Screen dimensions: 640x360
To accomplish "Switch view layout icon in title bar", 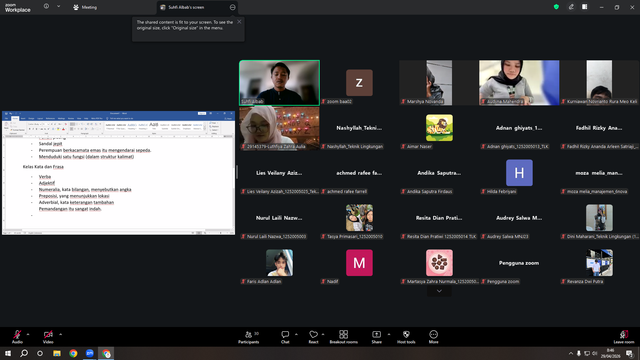I will (585, 7).
